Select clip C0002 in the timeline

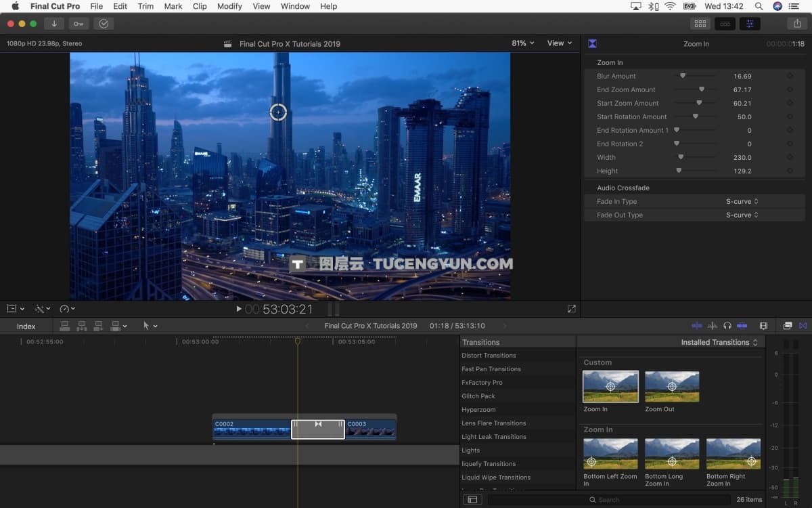[x=252, y=429]
